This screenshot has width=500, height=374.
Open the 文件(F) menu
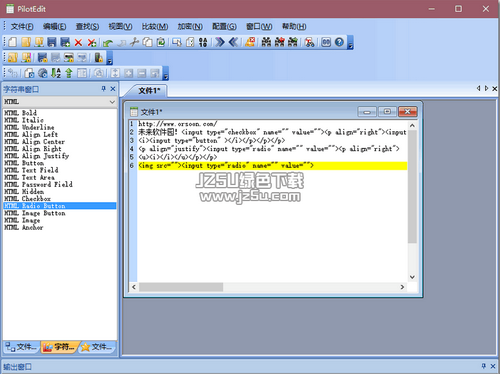[22, 26]
